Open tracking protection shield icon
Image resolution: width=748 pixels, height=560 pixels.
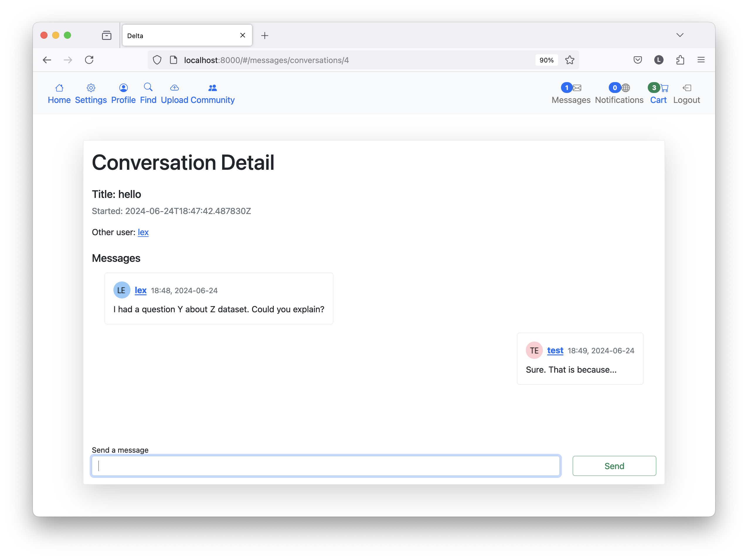[x=157, y=60]
